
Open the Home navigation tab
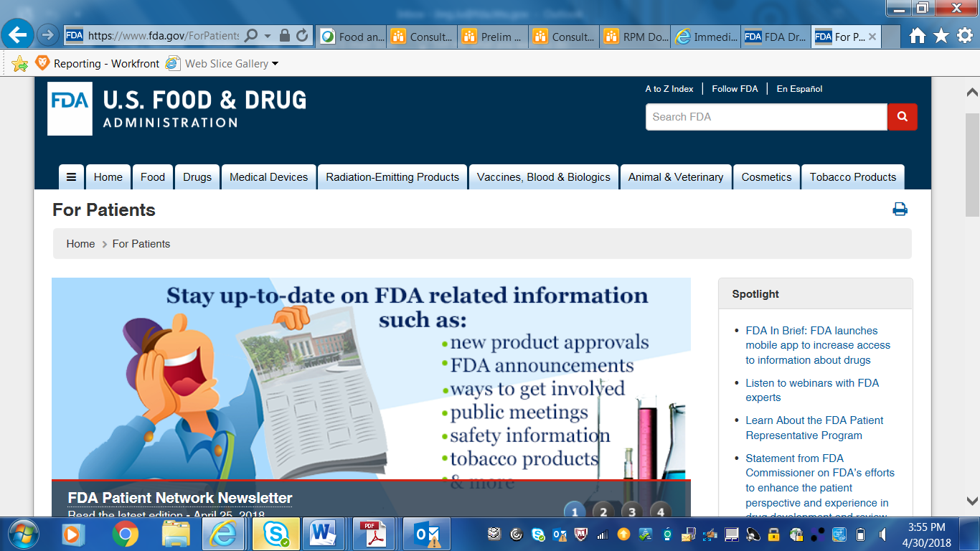click(108, 177)
